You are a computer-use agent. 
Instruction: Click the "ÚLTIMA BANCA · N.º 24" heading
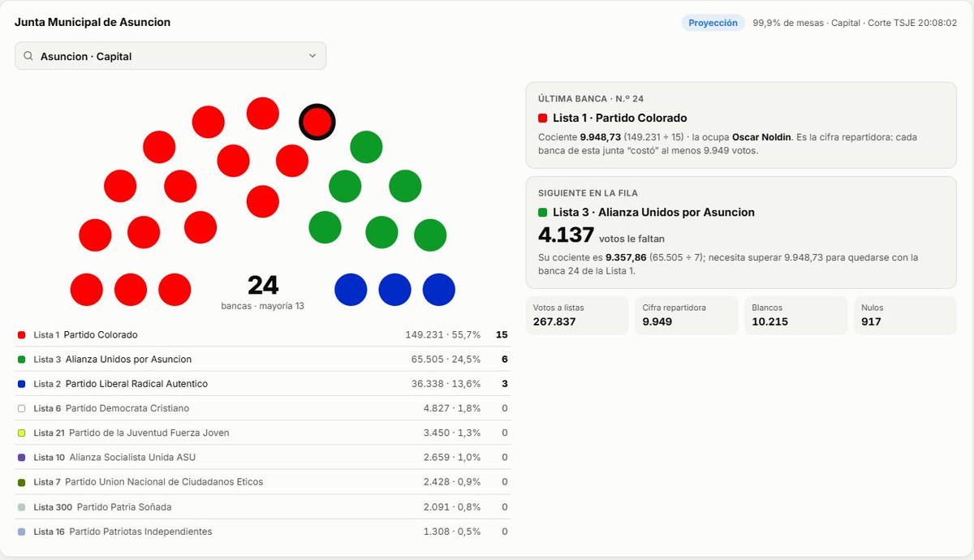pos(591,99)
